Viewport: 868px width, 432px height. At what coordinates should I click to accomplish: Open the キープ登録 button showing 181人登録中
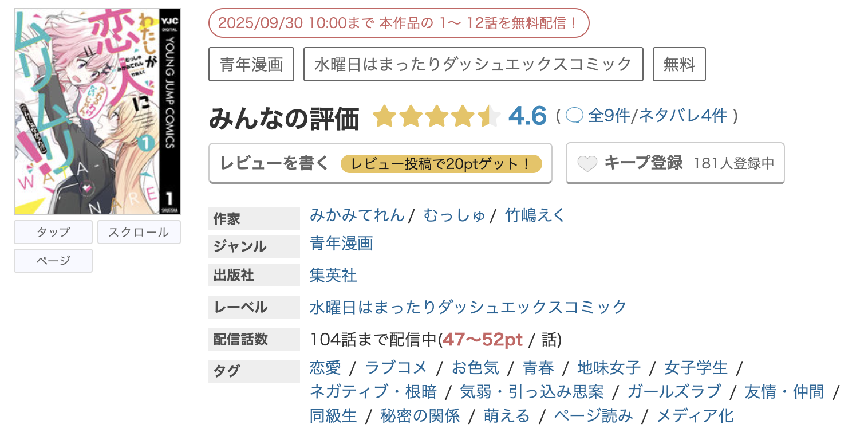tap(674, 163)
